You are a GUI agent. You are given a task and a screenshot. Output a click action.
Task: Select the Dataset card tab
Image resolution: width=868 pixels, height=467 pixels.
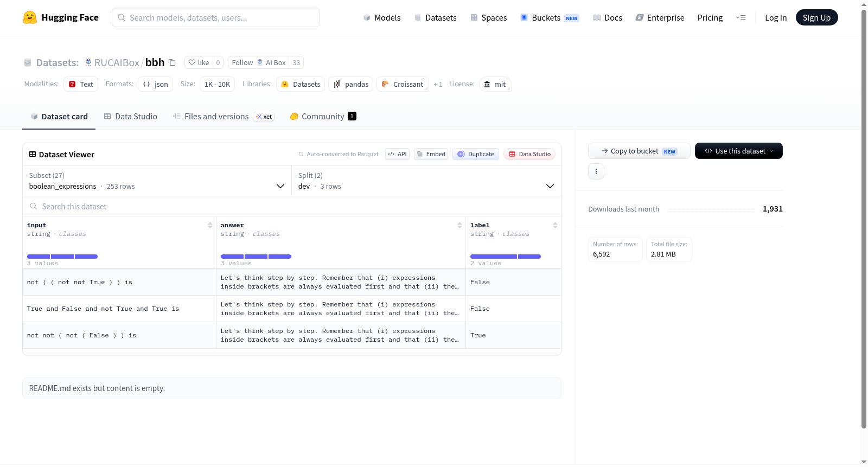[59, 117]
